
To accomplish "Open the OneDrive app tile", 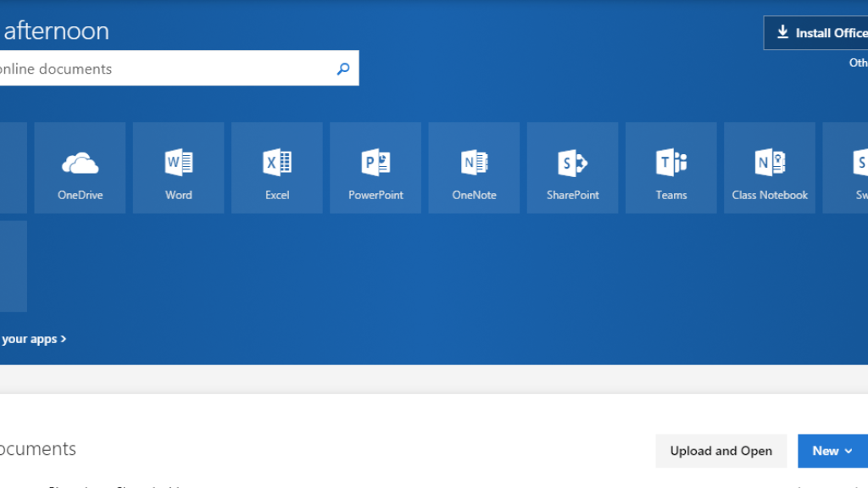I will click(80, 168).
